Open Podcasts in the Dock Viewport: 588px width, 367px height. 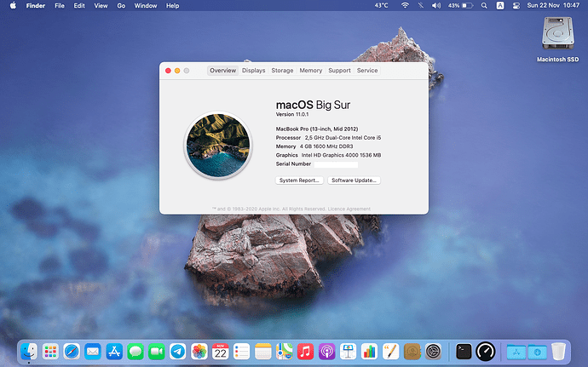326,352
